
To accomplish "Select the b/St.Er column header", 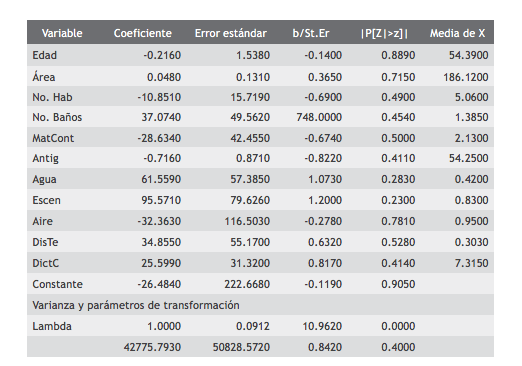I will 311,33.
